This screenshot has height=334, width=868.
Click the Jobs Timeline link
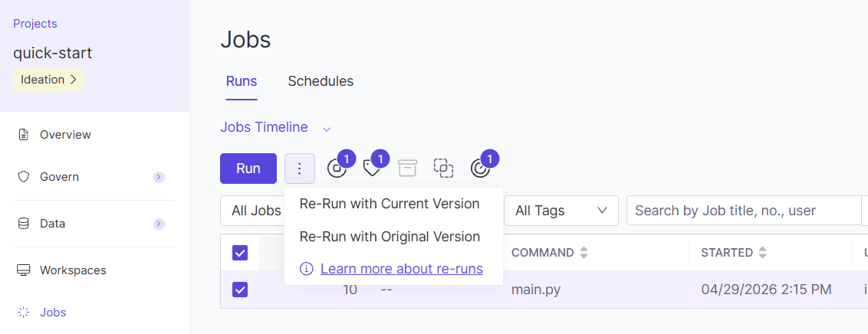[264, 127]
